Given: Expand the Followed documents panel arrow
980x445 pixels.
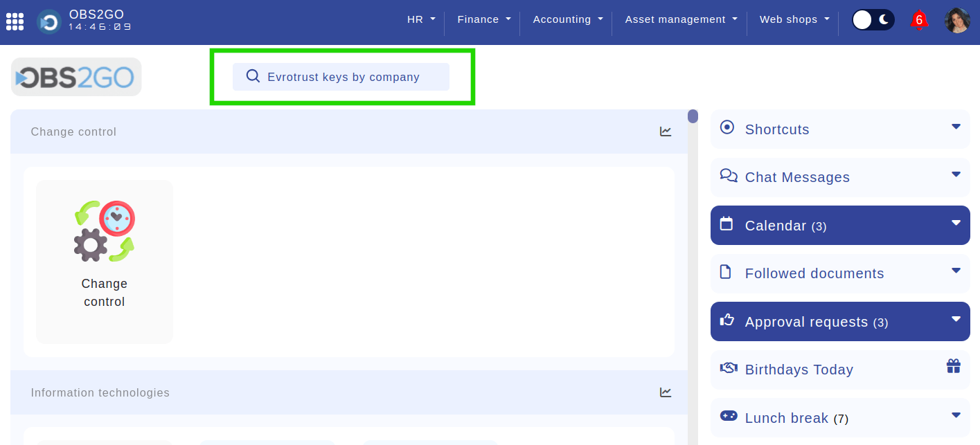Looking at the screenshot, I should pos(956,271).
